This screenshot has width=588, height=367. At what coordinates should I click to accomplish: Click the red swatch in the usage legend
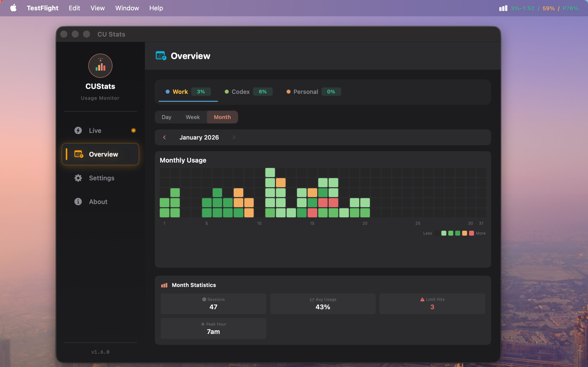click(x=471, y=233)
